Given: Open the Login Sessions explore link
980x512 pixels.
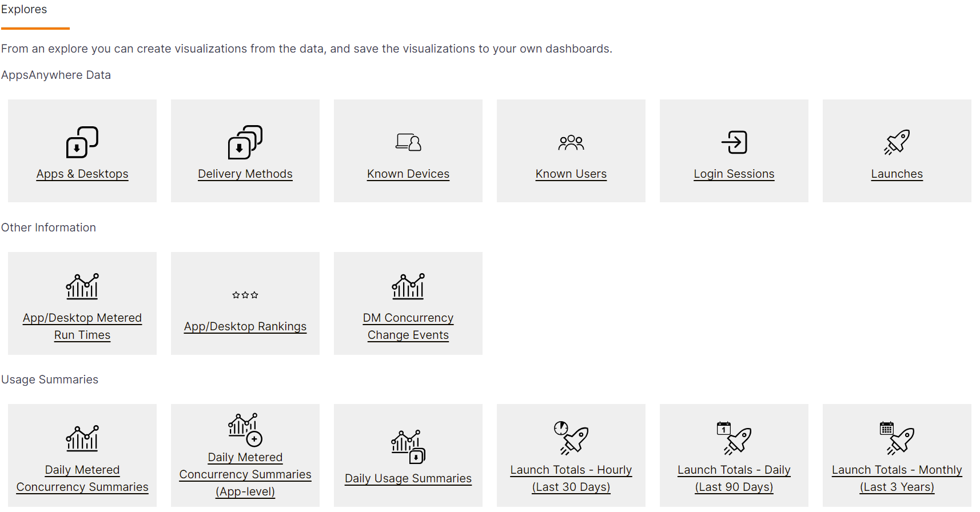Looking at the screenshot, I should [734, 174].
